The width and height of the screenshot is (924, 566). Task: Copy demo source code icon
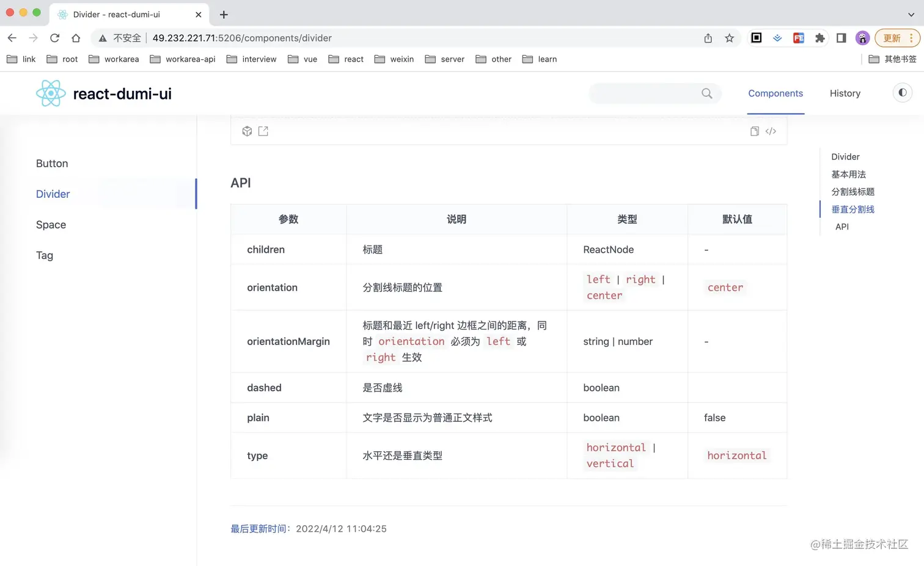click(x=755, y=131)
